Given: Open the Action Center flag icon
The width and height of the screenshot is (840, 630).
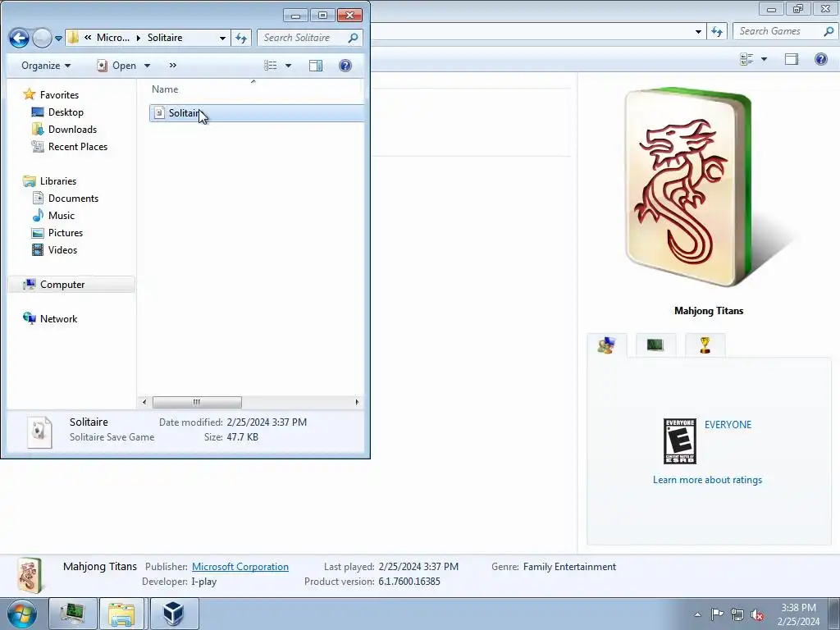Looking at the screenshot, I should click(x=717, y=614).
